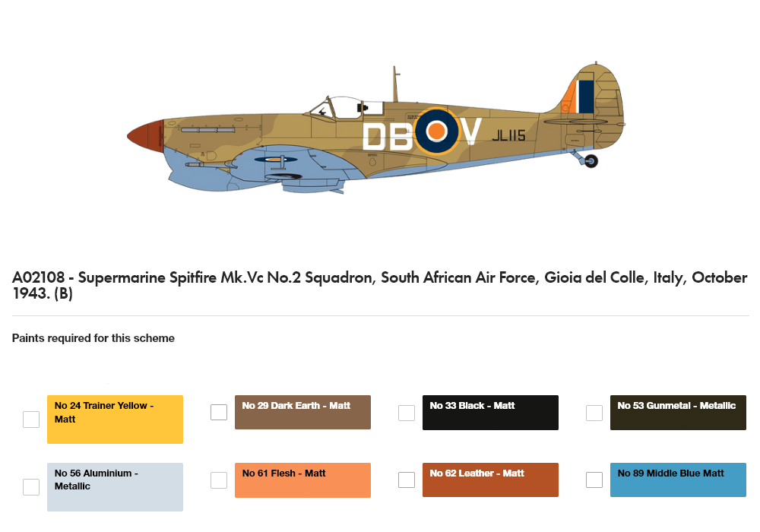Viewport: 760px width, 532px height.
Task: Open the Spitfire side profile illustration
Action: [376, 128]
